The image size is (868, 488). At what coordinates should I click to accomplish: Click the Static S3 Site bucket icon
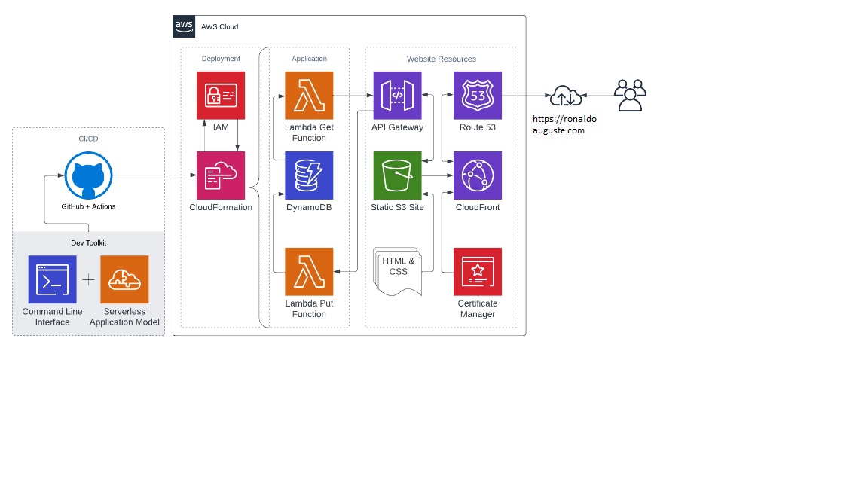tap(397, 175)
